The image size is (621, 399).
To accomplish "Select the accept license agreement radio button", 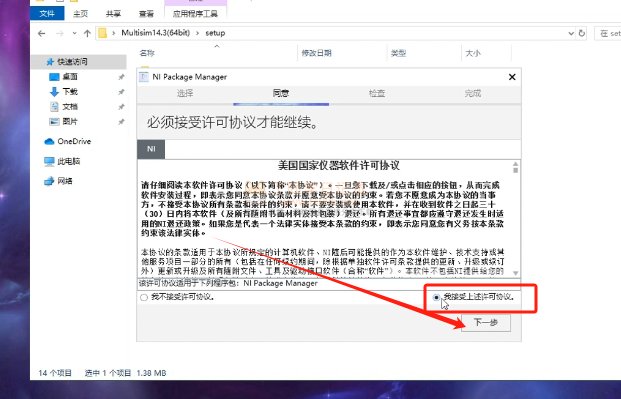I will click(x=436, y=297).
